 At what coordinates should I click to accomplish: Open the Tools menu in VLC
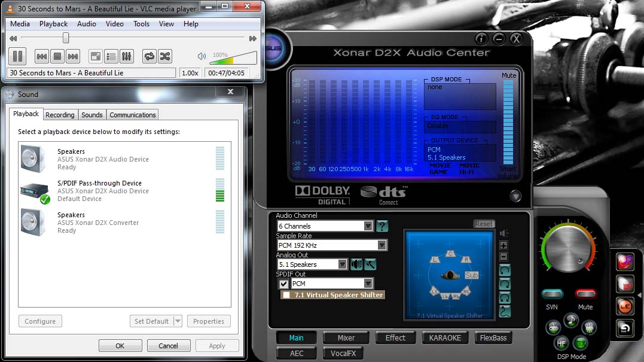tap(141, 24)
